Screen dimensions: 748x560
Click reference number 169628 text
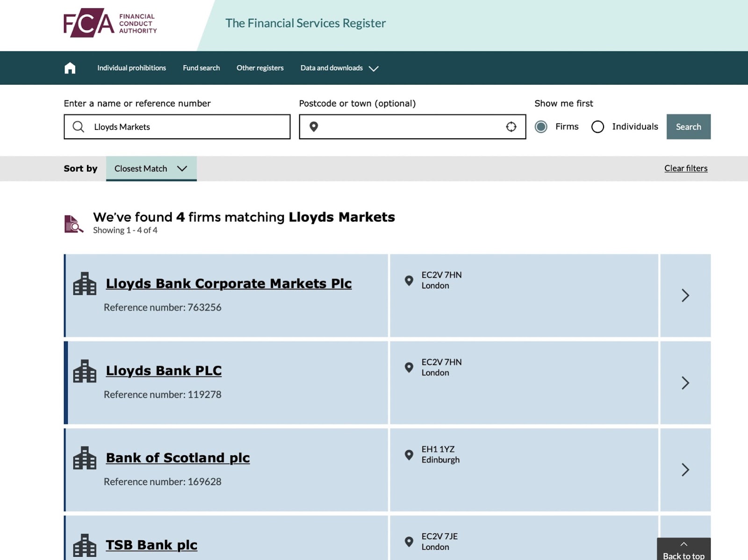click(163, 482)
